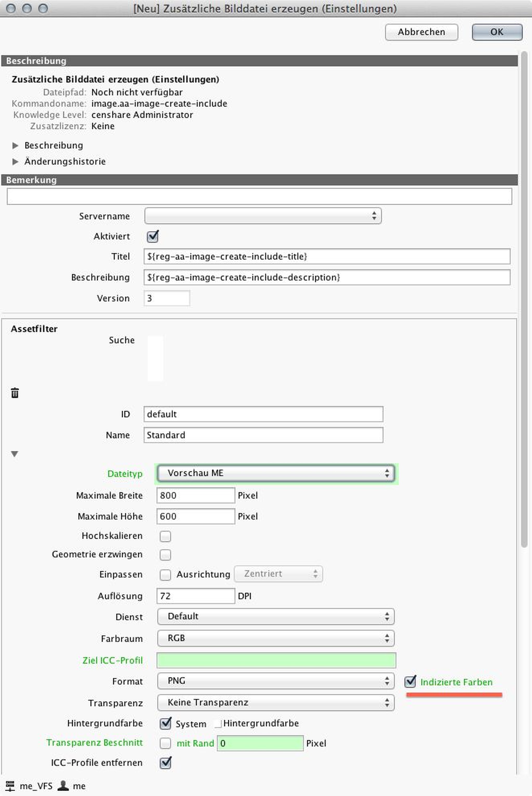Open the Format PNG dropdown

(x=276, y=681)
